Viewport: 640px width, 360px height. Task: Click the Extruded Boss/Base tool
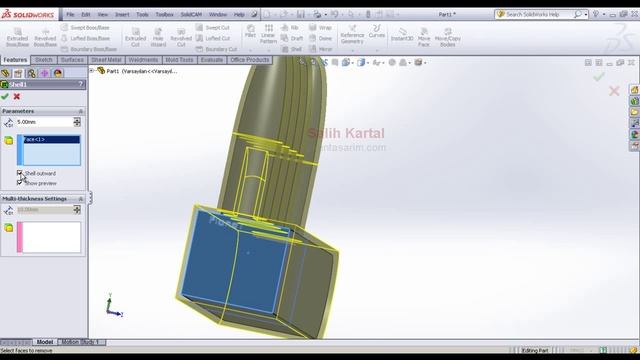click(18, 37)
